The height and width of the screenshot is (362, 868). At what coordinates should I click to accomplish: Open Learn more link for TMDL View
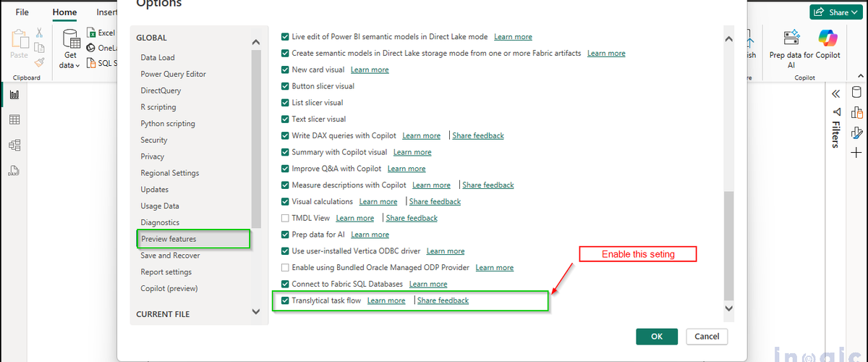click(x=355, y=218)
